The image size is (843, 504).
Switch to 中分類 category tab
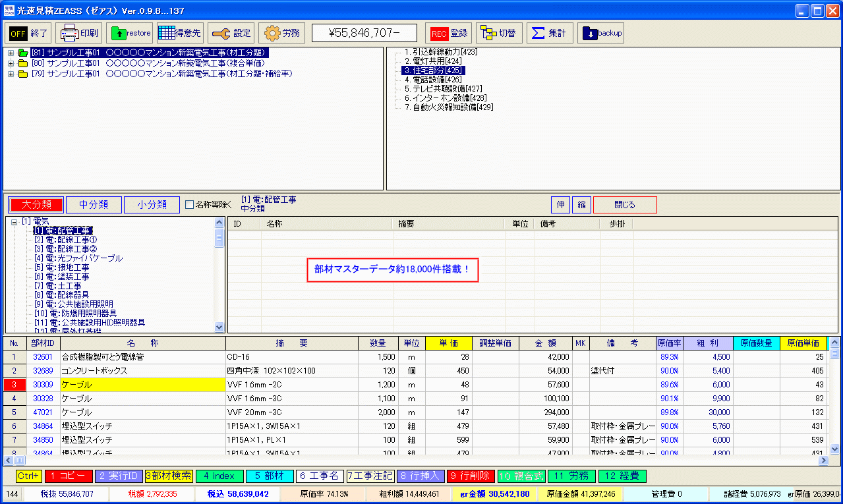coord(94,205)
